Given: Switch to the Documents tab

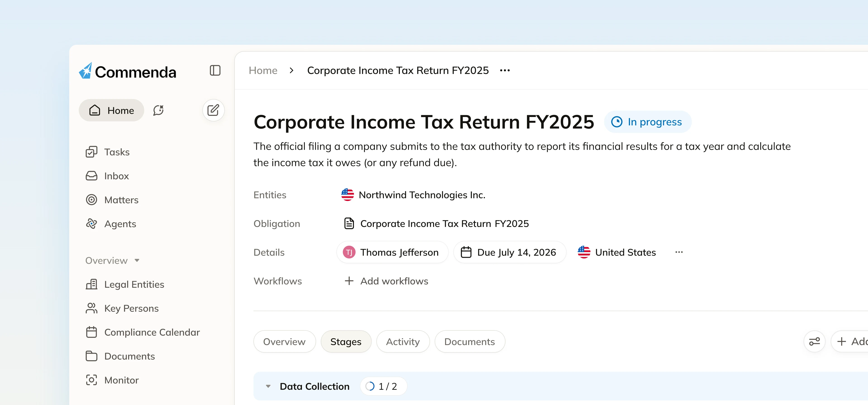Looking at the screenshot, I should click(x=470, y=342).
